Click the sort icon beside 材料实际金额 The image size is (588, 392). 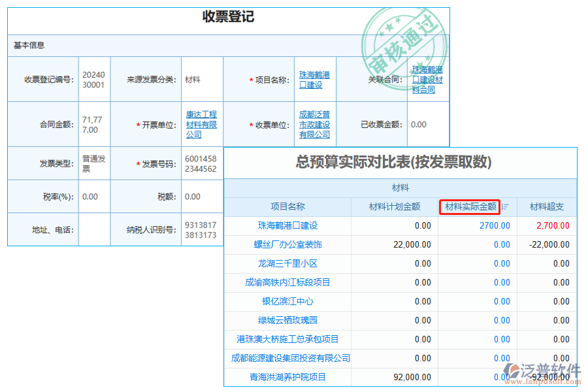(504, 206)
